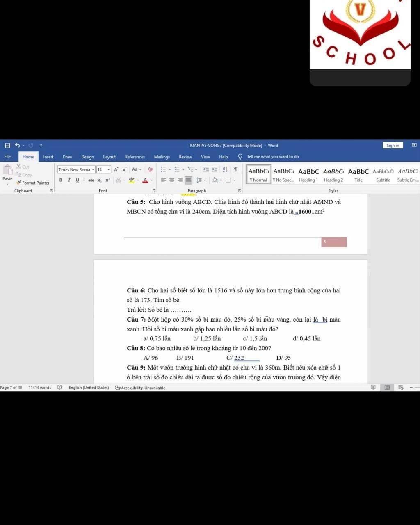The width and height of the screenshot is (420, 525).
Task: Click the Redo icon in the quick access toolbar
Action: coord(31,145)
